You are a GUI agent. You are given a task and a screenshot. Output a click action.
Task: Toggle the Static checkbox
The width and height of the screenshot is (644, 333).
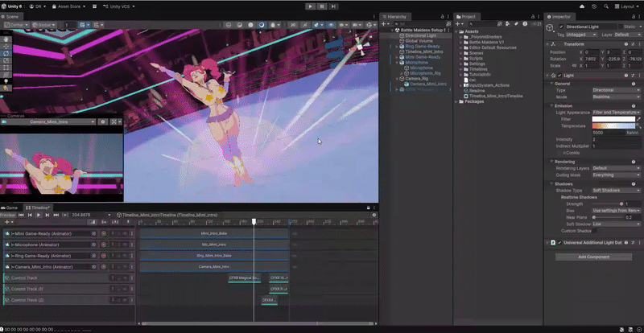click(620, 27)
